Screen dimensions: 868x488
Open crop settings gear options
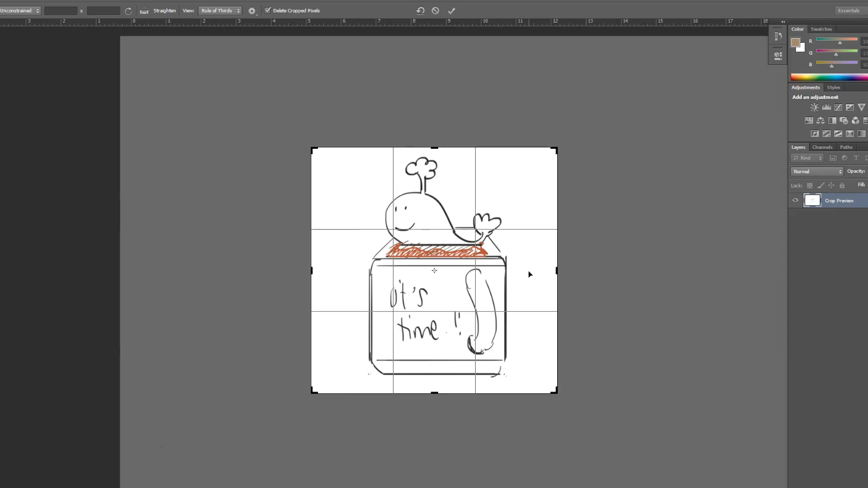(252, 11)
